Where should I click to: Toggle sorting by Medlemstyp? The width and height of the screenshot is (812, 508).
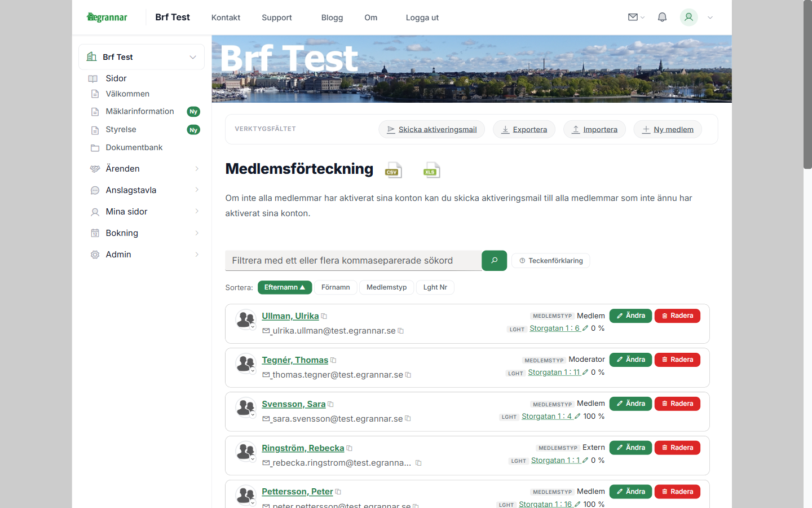coord(386,287)
